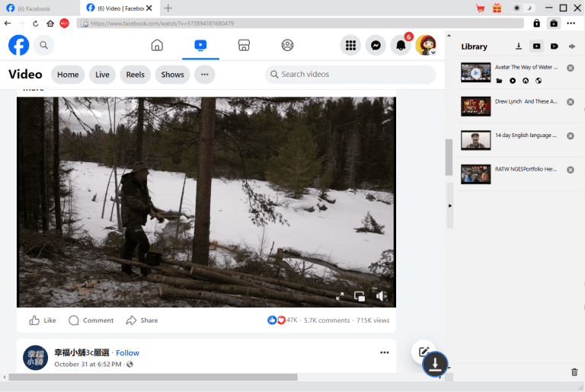Select the Home video filter
The width and height of the screenshot is (585, 392).
pyautogui.click(x=68, y=75)
